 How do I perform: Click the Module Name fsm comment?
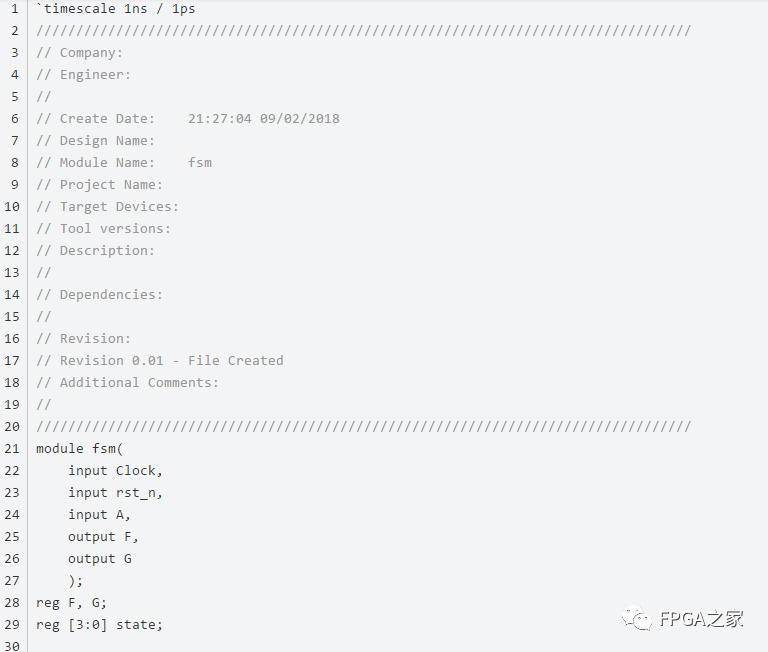124,162
